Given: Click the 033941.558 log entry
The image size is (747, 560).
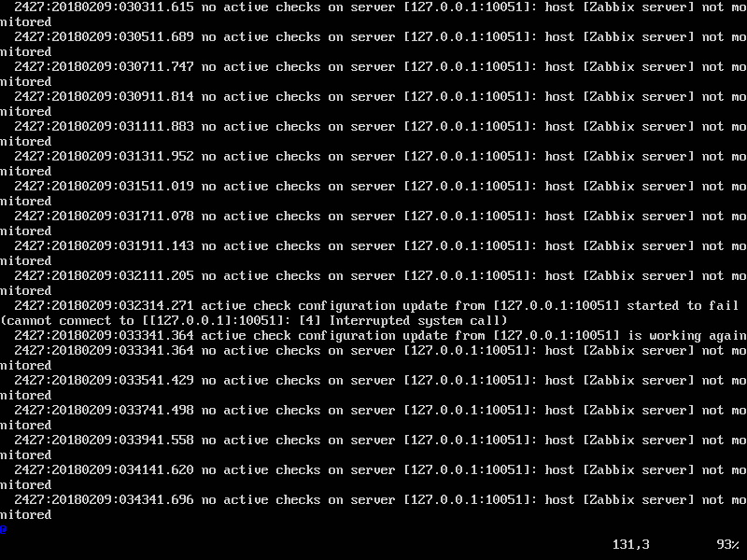Looking at the screenshot, I should [373, 448].
